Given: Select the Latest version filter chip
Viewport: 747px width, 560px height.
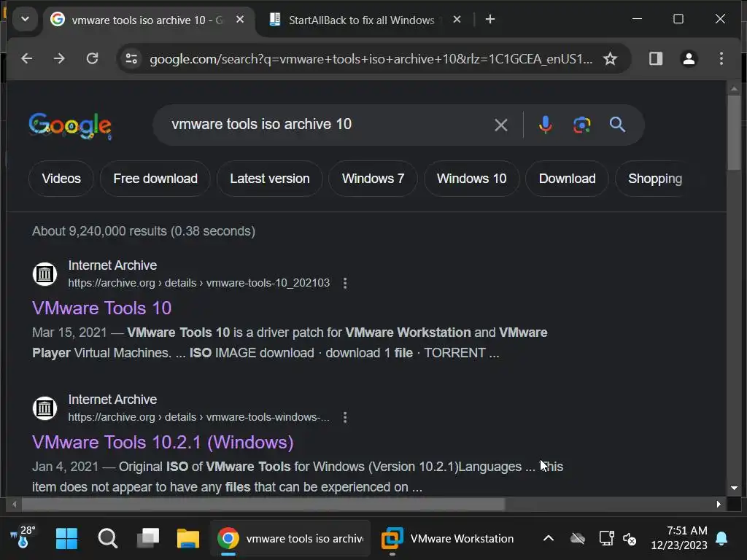Looking at the screenshot, I should tap(270, 179).
